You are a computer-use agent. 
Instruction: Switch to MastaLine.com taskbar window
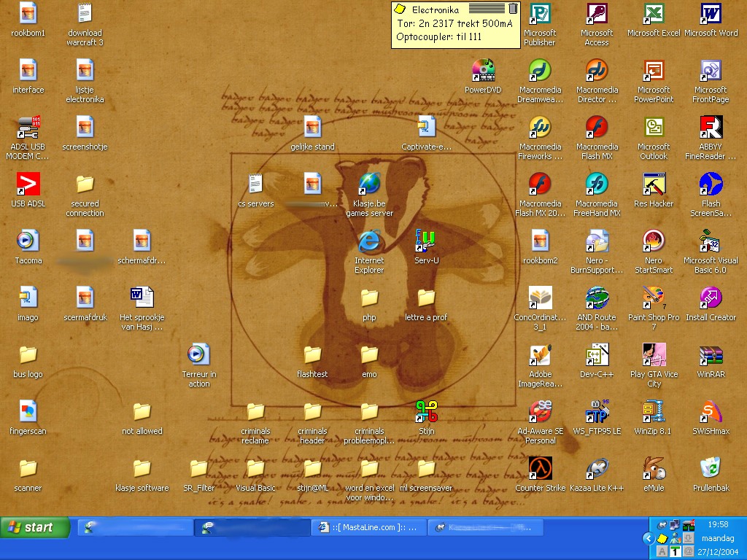coord(368,527)
